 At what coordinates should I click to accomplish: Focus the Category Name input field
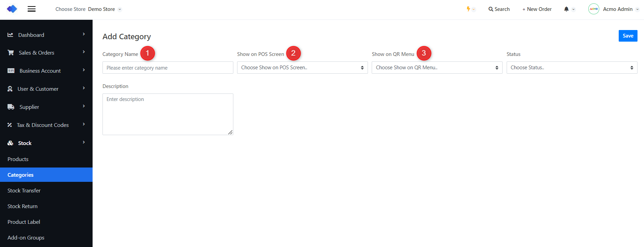click(168, 68)
